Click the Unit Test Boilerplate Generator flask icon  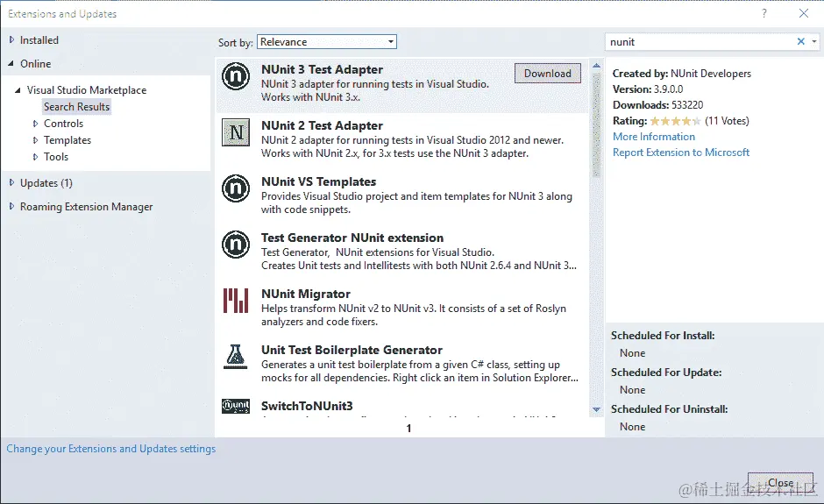click(x=236, y=357)
